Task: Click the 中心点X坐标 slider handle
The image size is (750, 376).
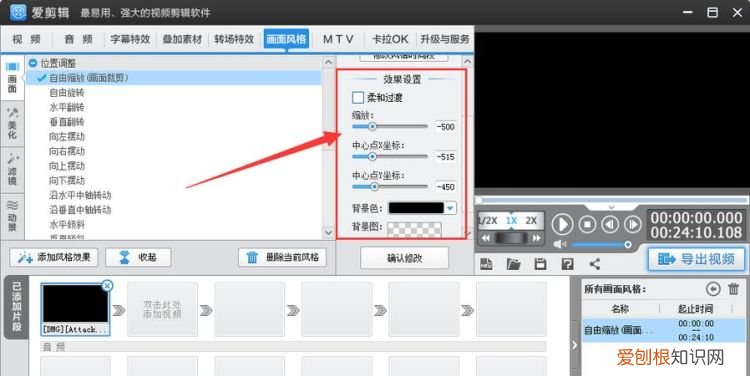Action: (x=372, y=156)
